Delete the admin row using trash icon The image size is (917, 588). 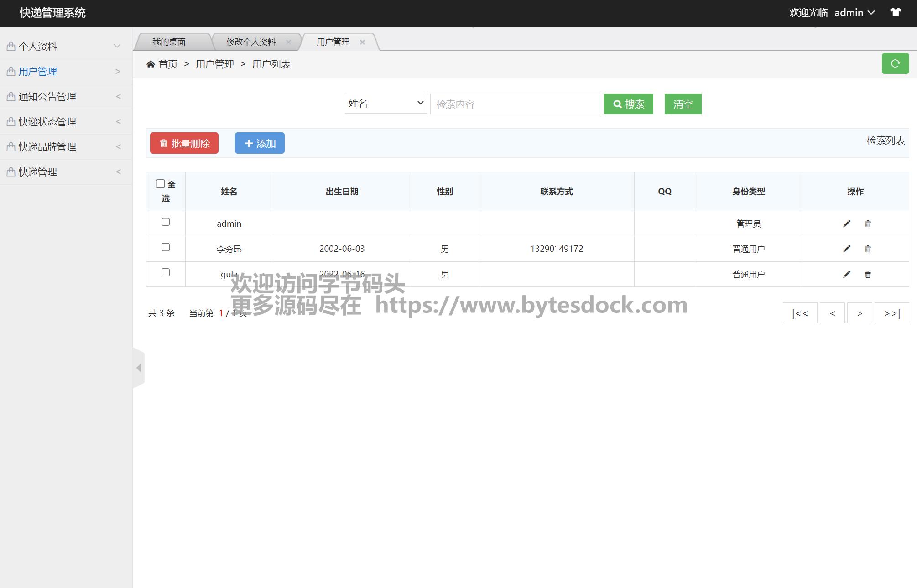(x=868, y=224)
